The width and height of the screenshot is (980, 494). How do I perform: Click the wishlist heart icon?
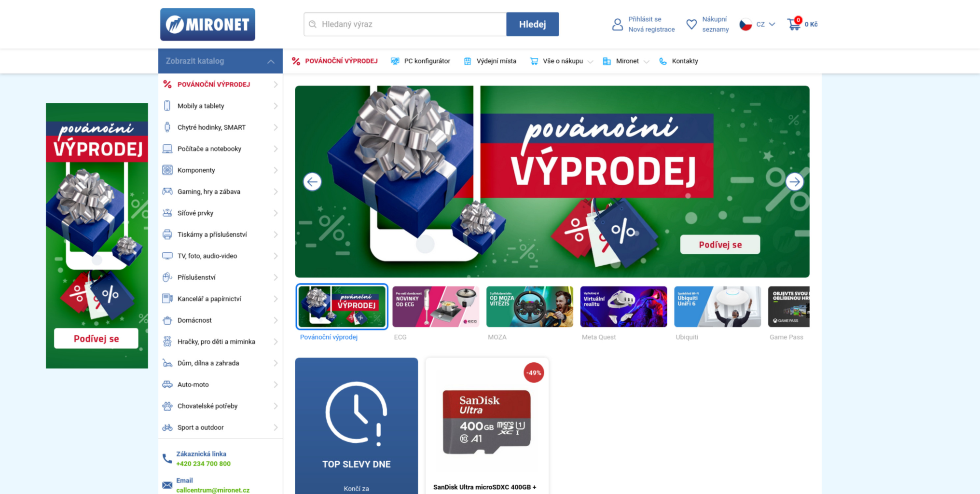point(691,24)
